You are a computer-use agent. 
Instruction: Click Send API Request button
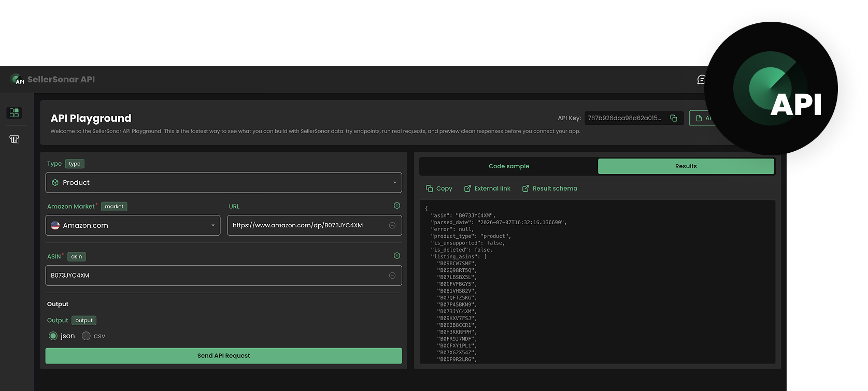tap(224, 356)
